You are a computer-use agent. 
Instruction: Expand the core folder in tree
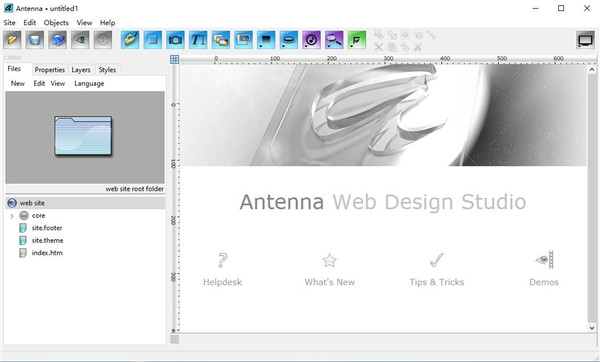(12, 216)
